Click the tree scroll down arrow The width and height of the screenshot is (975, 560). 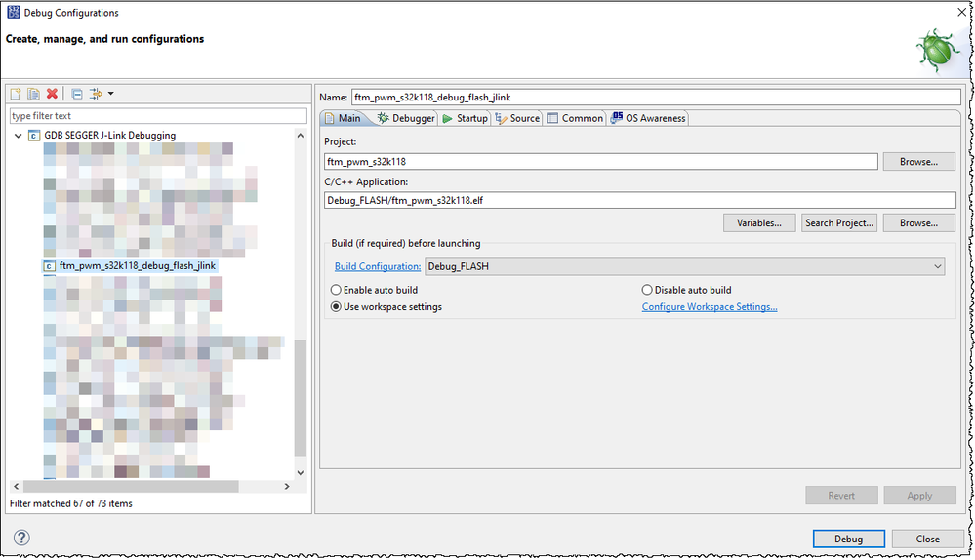(301, 473)
